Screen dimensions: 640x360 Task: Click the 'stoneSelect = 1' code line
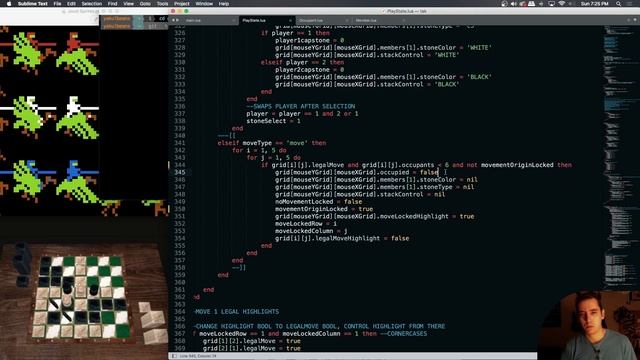pos(273,121)
